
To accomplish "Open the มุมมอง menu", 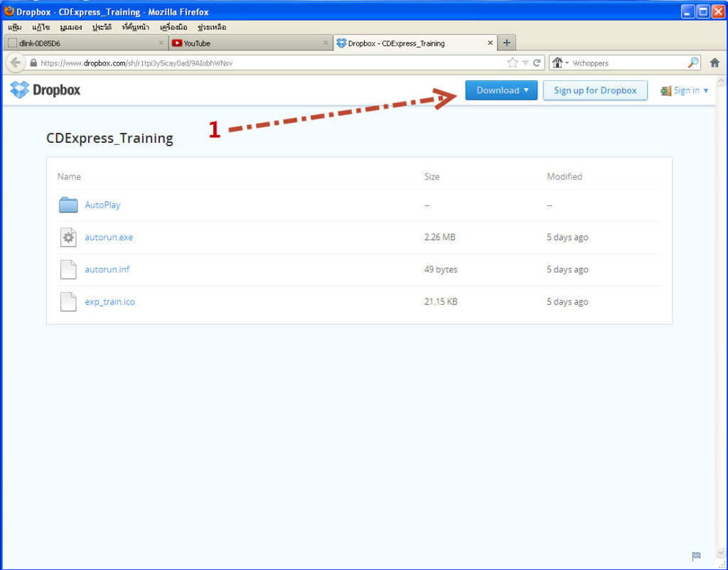I will (x=71, y=27).
